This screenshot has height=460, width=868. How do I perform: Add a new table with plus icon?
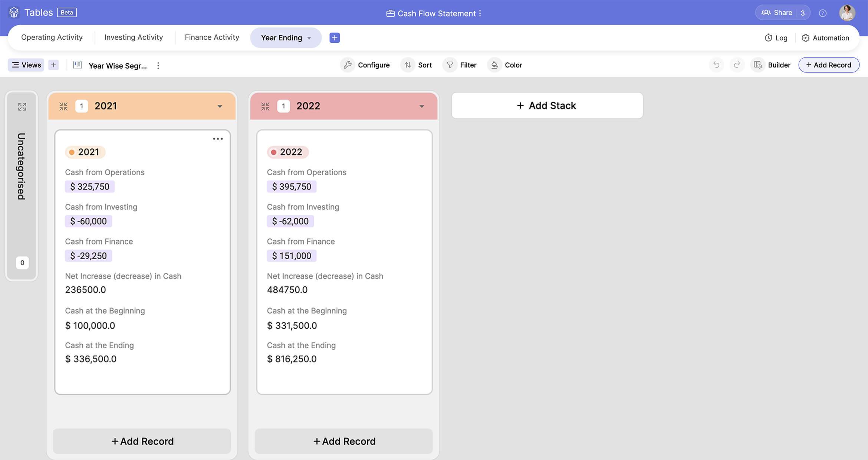tap(335, 38)
